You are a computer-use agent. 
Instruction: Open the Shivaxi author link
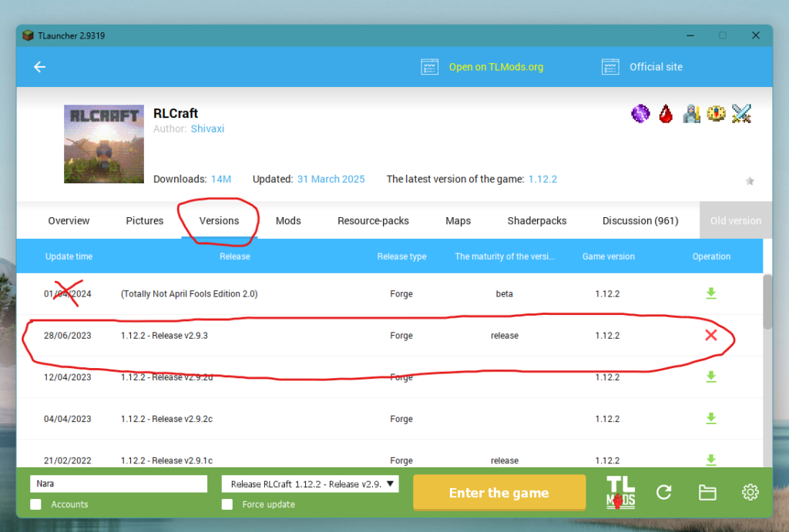tap(207, 129)
